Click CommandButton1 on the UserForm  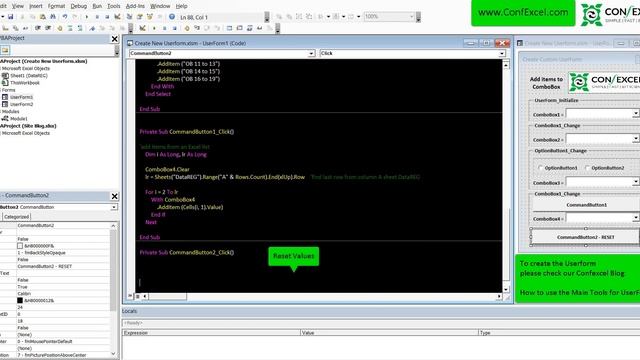[586, 204]
